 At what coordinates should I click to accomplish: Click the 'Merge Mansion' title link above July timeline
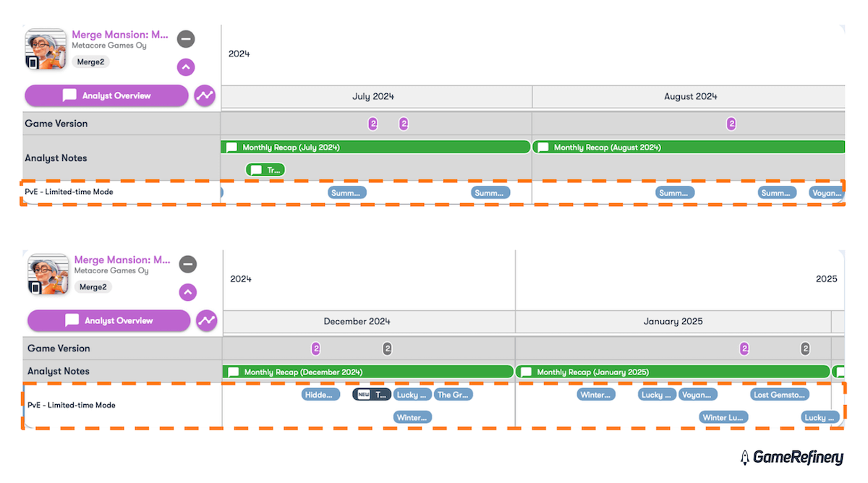[120, 35]
